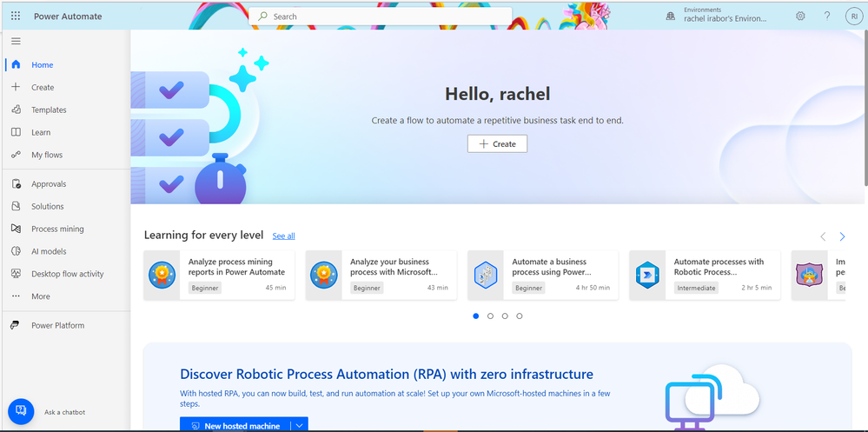Viewport: 868px width, 432px height.
Task: Select the fourth carousel page dot
Action: tap(520, 316)
